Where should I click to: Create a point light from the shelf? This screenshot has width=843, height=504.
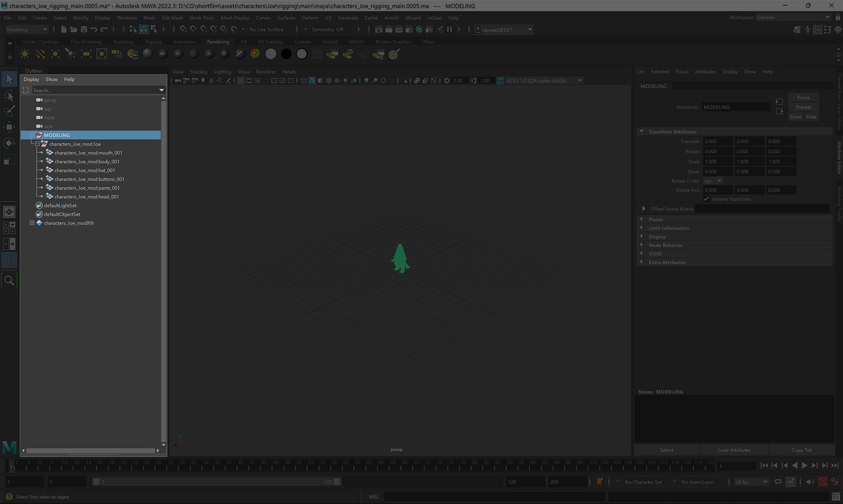coord(55,54)
